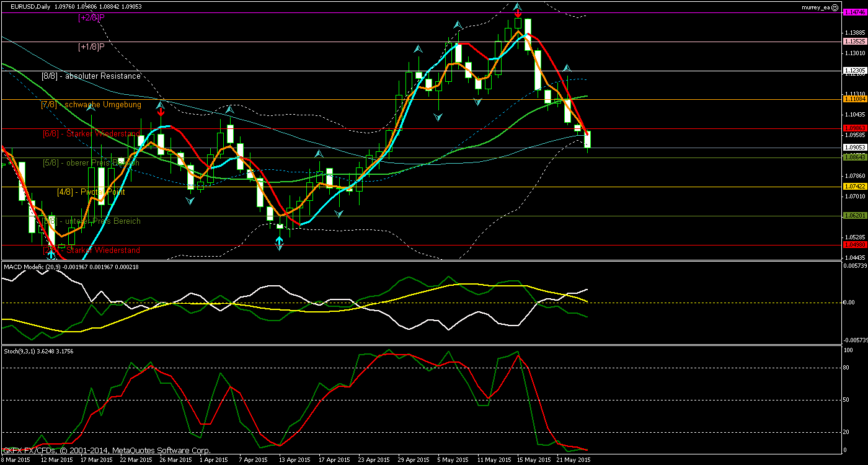Click the [8/8] absoluter Resistance label

click(x=91, y=76)
